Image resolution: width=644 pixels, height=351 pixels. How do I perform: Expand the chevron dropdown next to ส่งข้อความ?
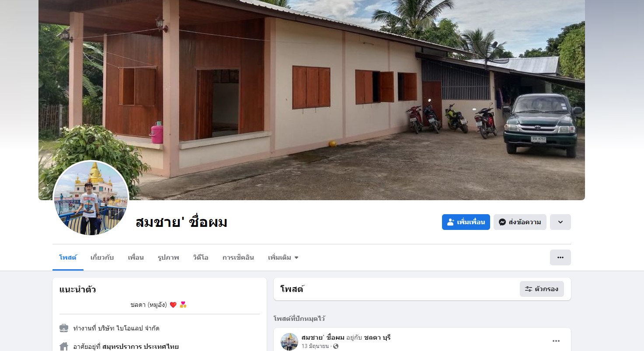coord(560,222)
